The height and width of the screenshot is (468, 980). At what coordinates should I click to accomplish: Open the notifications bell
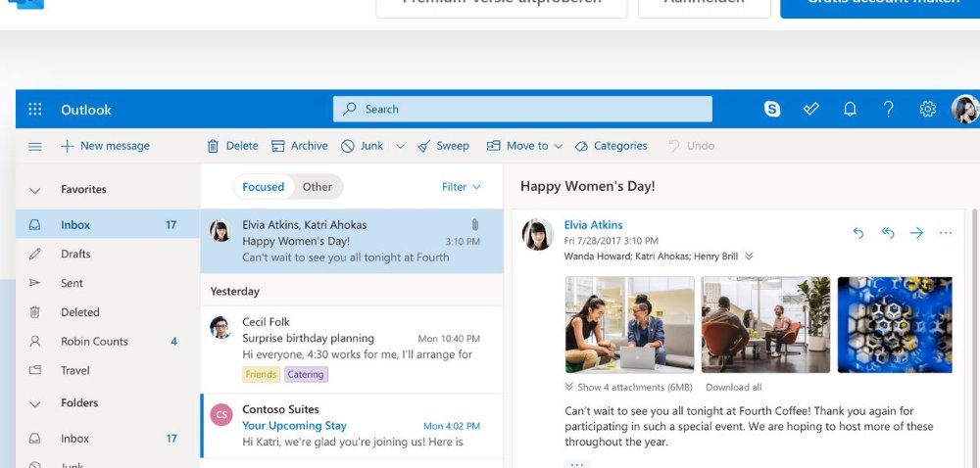point(851,109)
